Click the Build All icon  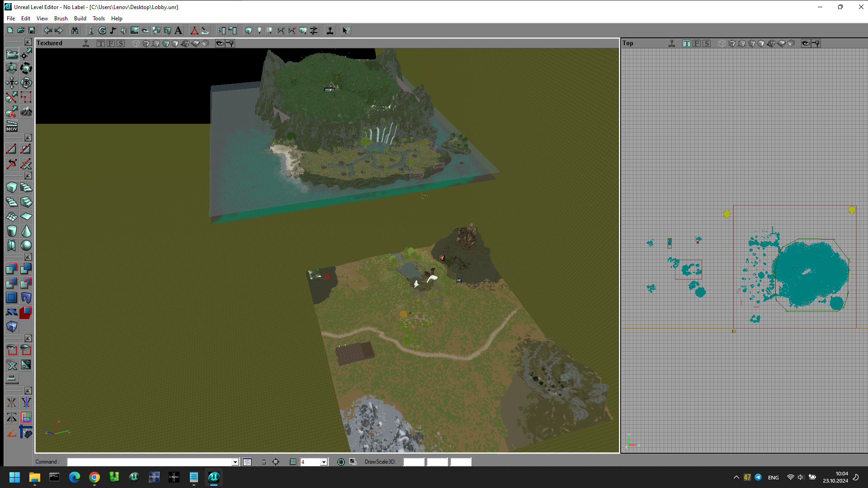[303, 31]
